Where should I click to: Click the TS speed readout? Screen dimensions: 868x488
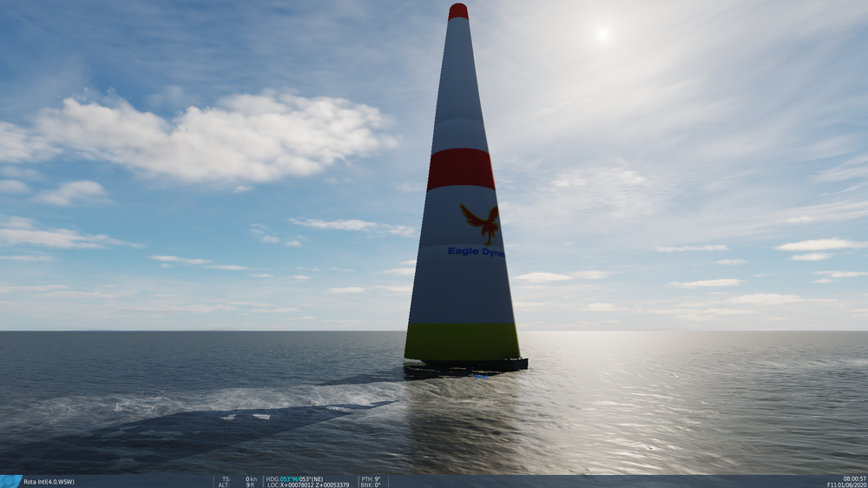click(240, 479)
